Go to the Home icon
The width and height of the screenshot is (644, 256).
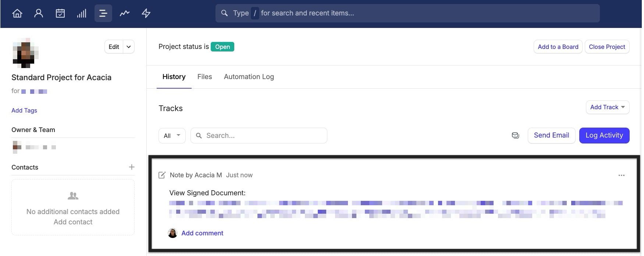(17, 13)
